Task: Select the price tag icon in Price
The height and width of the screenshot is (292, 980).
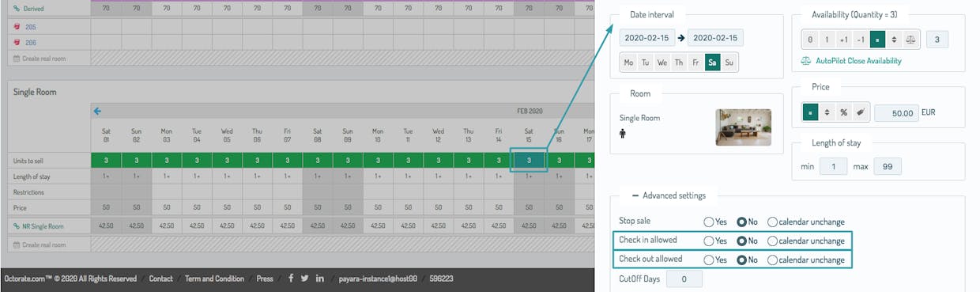Action: (x=860, y=112)
